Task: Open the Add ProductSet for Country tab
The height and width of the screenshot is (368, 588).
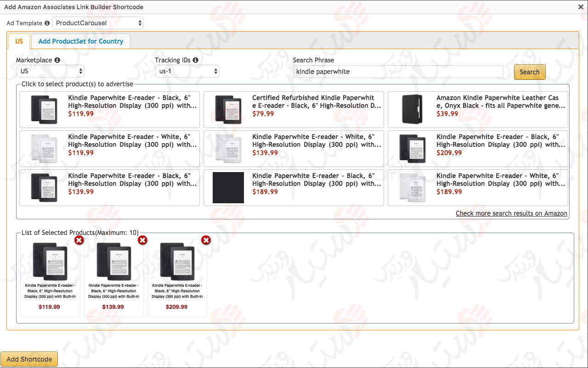Action: point(81,41)
